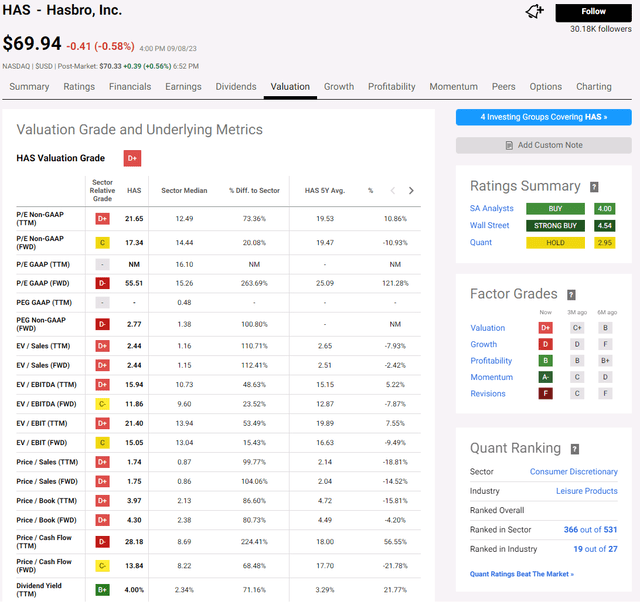
Task: Open Quant Ratings Beat The Market link
Action: coord(522,574)
